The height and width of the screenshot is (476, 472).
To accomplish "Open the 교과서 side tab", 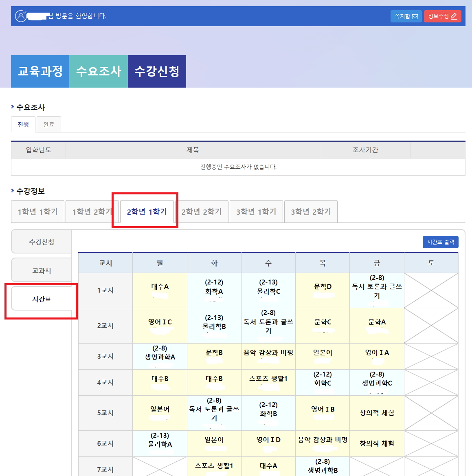I will [42, 271].
